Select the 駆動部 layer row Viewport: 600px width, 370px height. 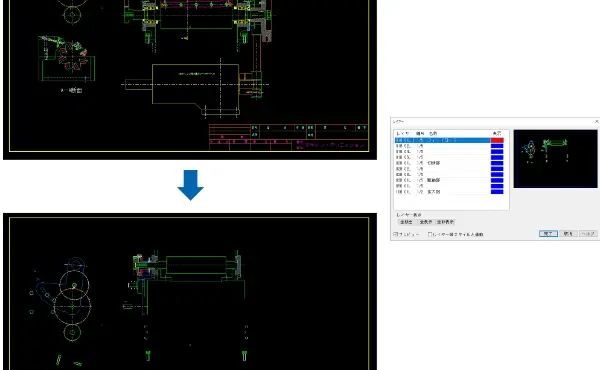tap(443, 180)
